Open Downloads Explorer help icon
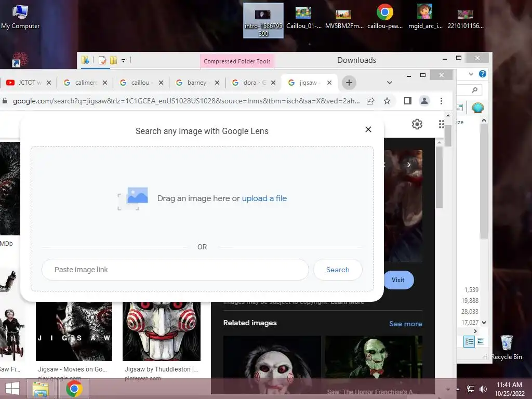This screenshot has height=399, width=532. 483,74
